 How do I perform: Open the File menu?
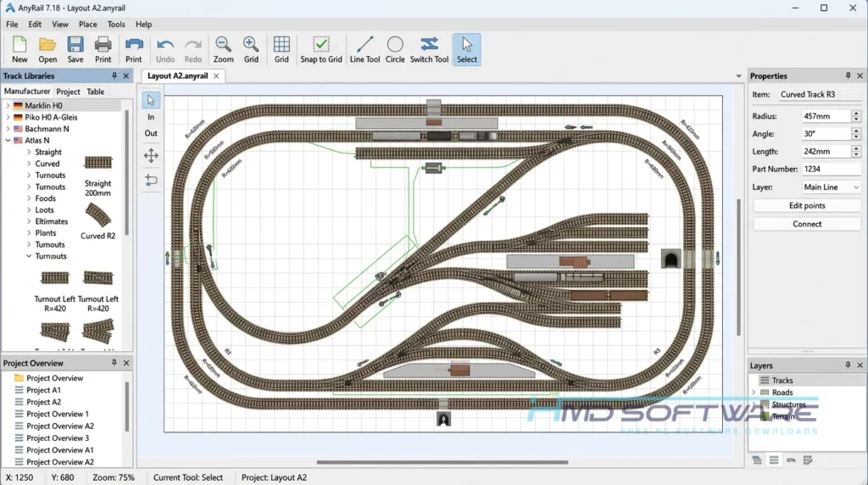(x=12, y=25)
